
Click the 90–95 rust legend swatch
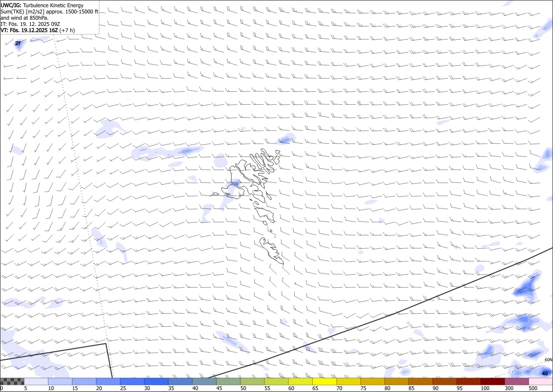(444, 381)
